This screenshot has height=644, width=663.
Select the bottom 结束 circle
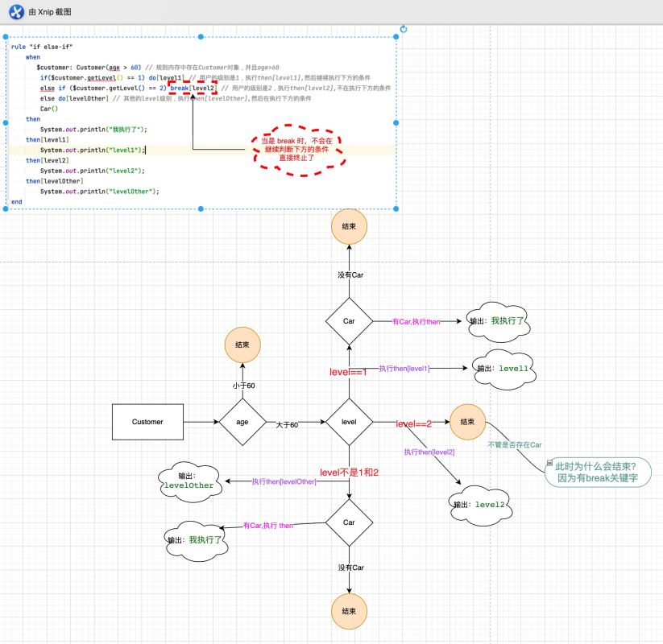click(349, 611)
